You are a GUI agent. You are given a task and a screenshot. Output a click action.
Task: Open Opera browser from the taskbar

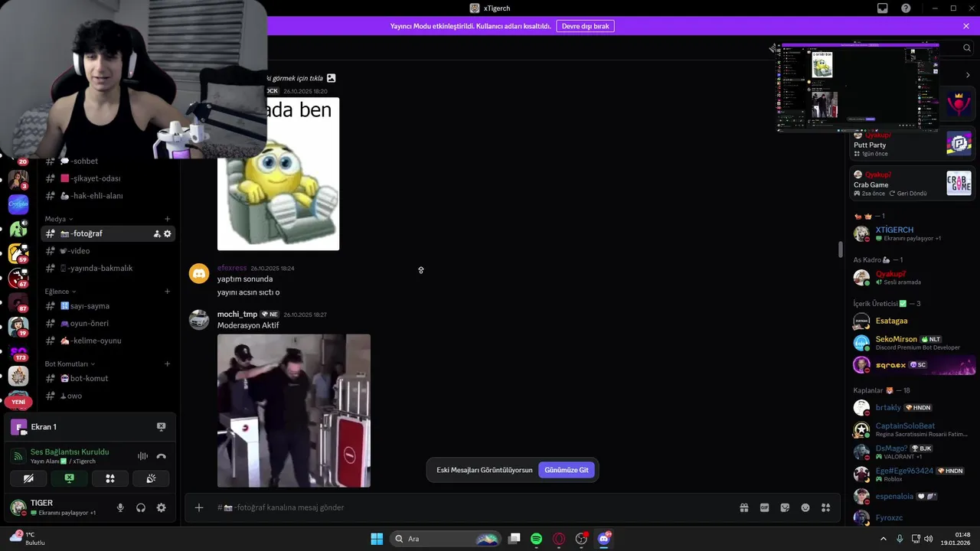click(559, 539)
